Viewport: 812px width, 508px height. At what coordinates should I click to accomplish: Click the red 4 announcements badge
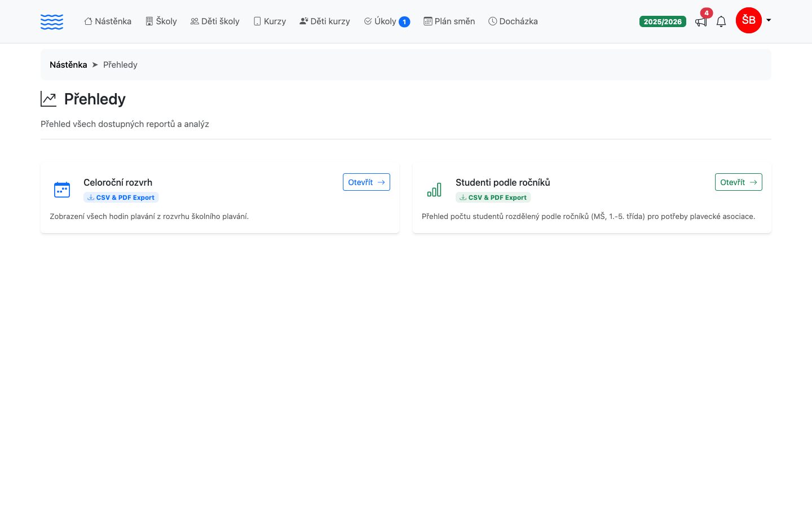tap(707, 13)
